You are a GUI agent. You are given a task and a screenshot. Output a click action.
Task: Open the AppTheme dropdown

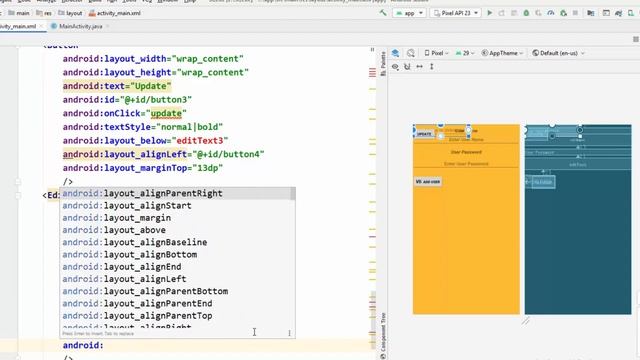pos(502,53)
